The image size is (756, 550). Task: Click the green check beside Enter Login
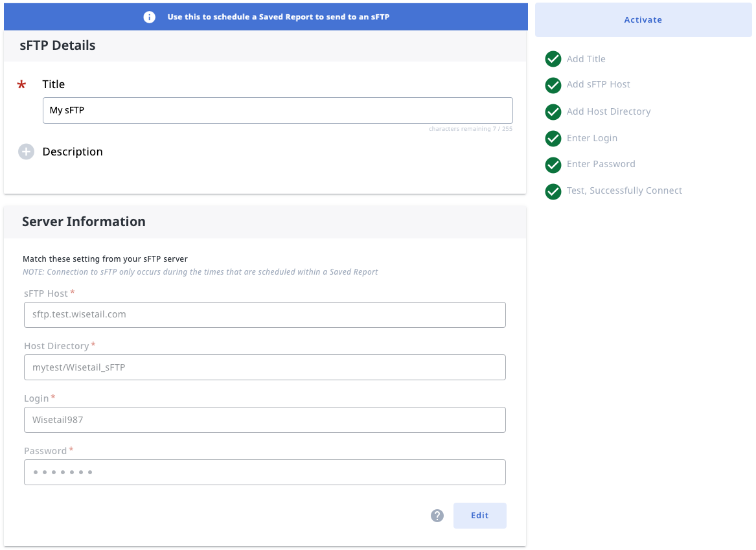coord(553,139)
